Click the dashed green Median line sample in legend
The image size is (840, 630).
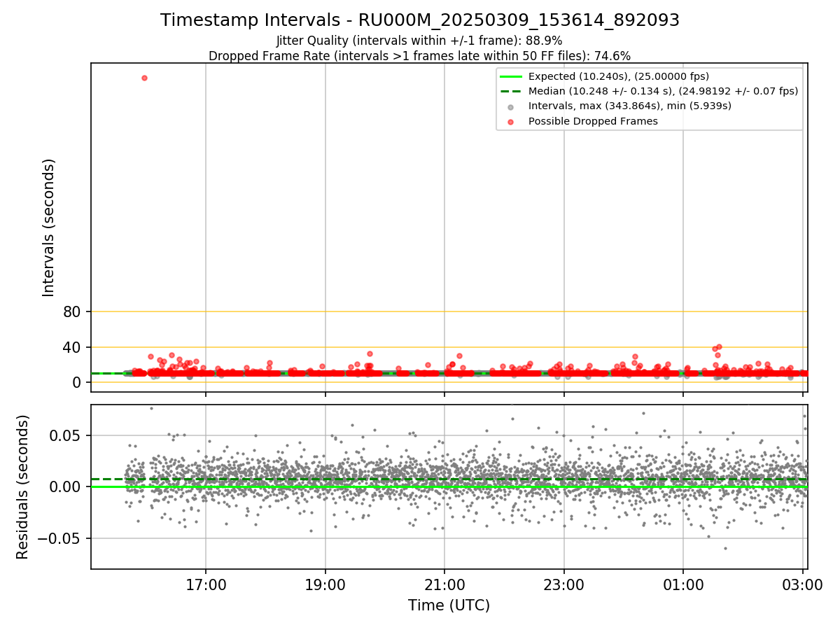click(x=511, y=91)
